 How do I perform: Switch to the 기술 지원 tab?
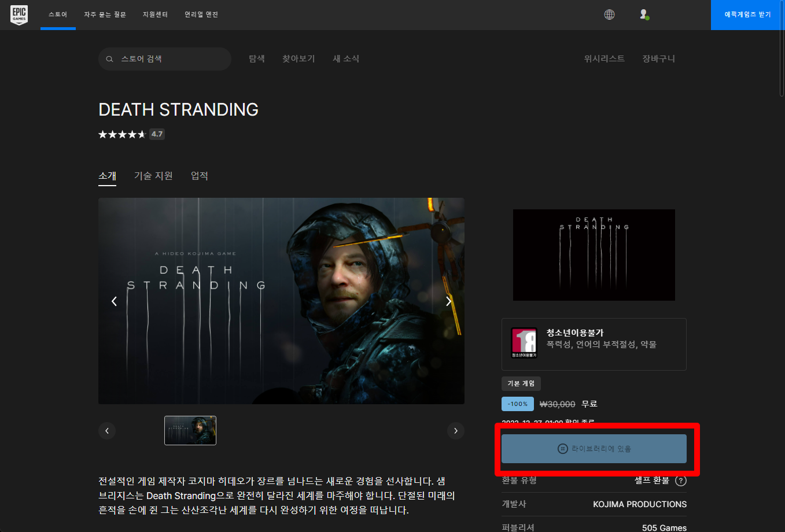[x=153, y=176]
